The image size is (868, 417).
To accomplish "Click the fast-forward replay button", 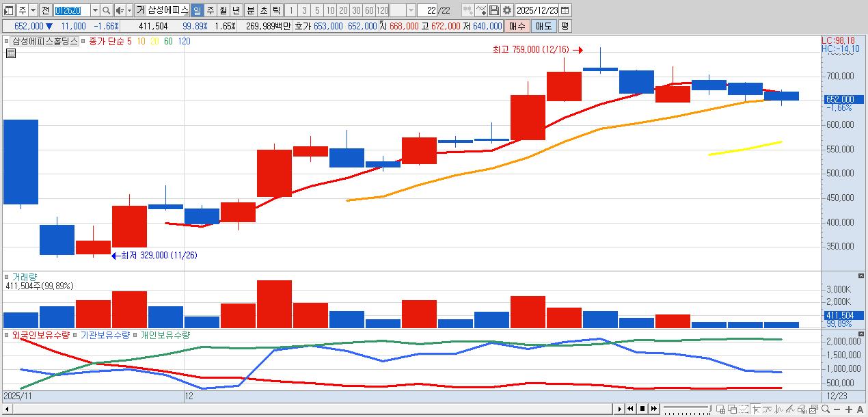I will pos(654,409).
